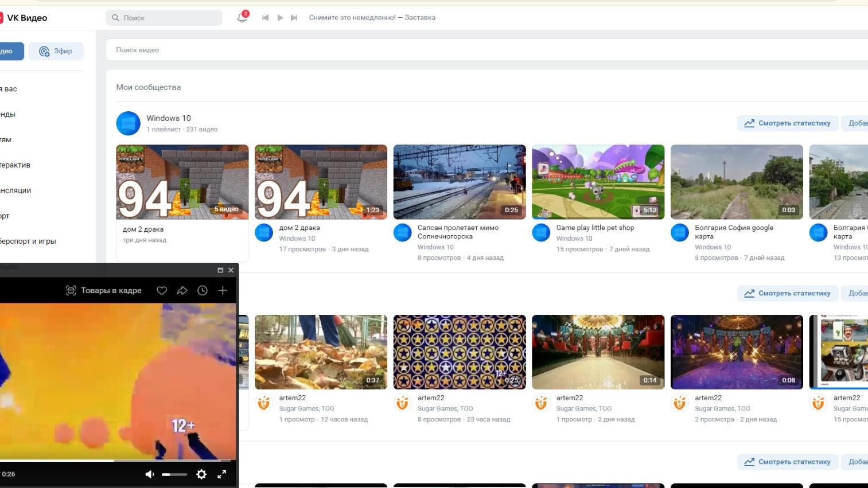
Task: Switch the mini player to fullscreen
Action: (x=221, y=474)
